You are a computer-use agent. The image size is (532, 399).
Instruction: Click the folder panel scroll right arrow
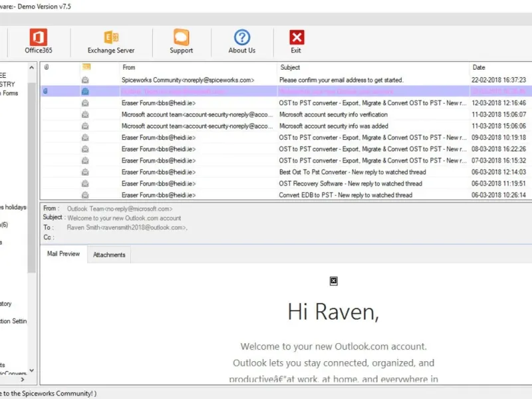(x=23, y=379)
